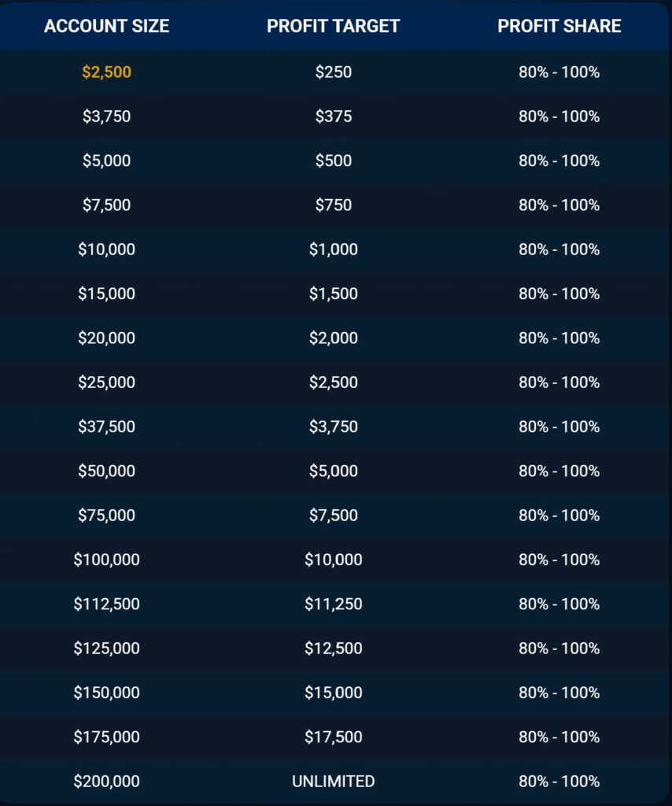
Task: Click the PROFIT SHARE column header
Action: point(559,25)
